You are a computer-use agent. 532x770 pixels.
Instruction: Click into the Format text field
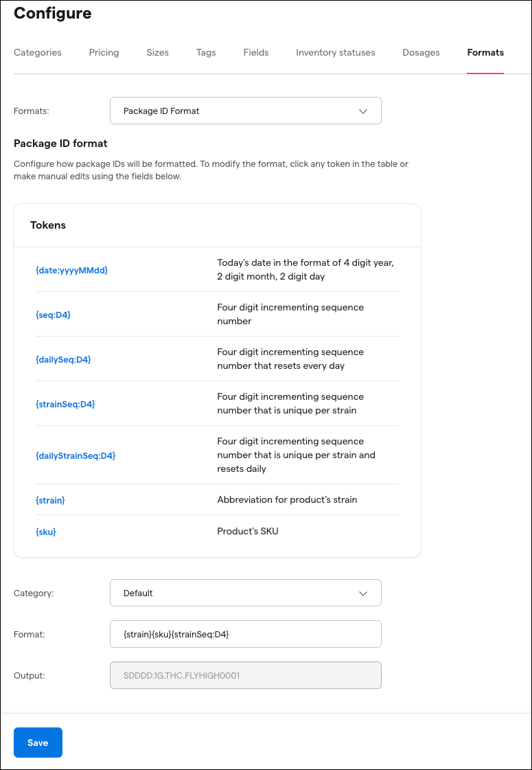click(245, 634)
